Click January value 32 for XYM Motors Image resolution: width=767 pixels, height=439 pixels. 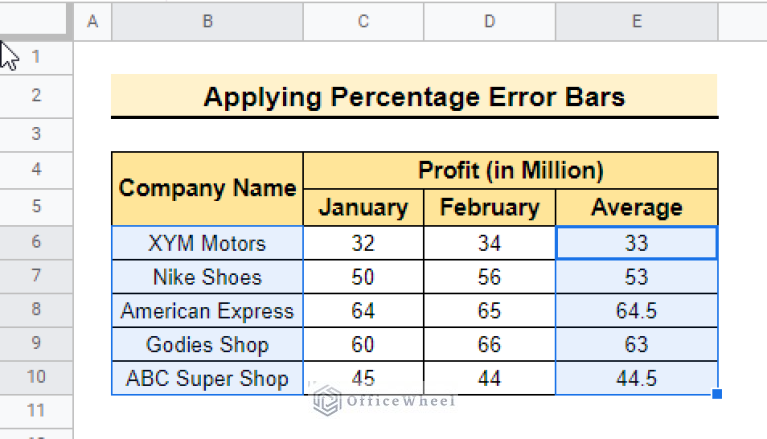point(363,243)
